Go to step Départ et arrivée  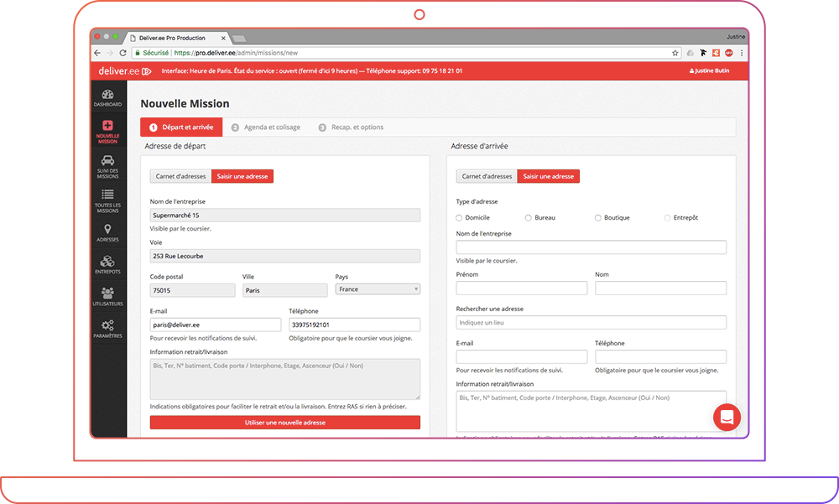click(181, 127)
